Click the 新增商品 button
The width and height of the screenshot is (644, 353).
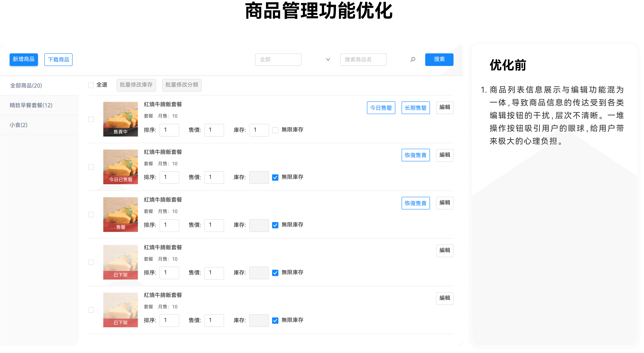24,60
